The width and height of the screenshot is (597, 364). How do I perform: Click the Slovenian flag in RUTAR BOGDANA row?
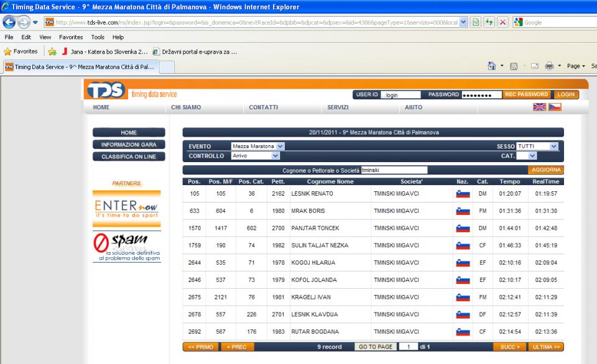point(463,332)
